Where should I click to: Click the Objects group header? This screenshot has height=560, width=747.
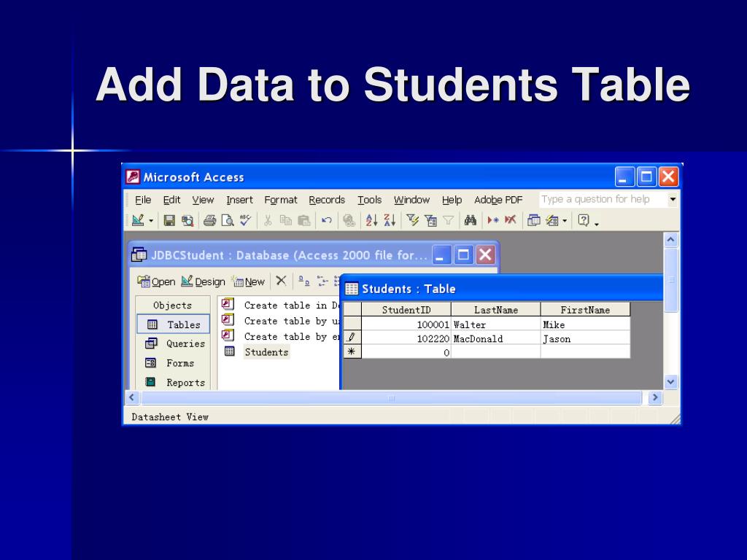click(172, 306)
